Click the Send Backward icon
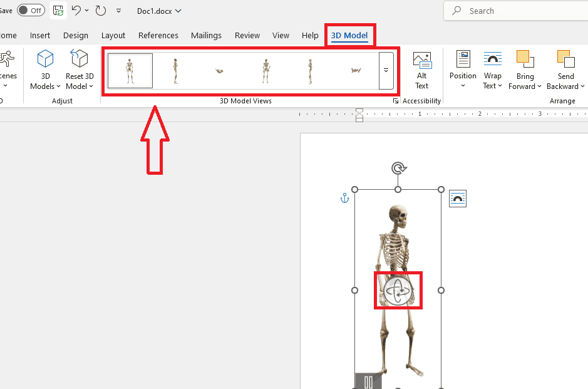Image resolution: width=588 pixels, height=389 pixels. pyautogui.click(x=566, y=60)
